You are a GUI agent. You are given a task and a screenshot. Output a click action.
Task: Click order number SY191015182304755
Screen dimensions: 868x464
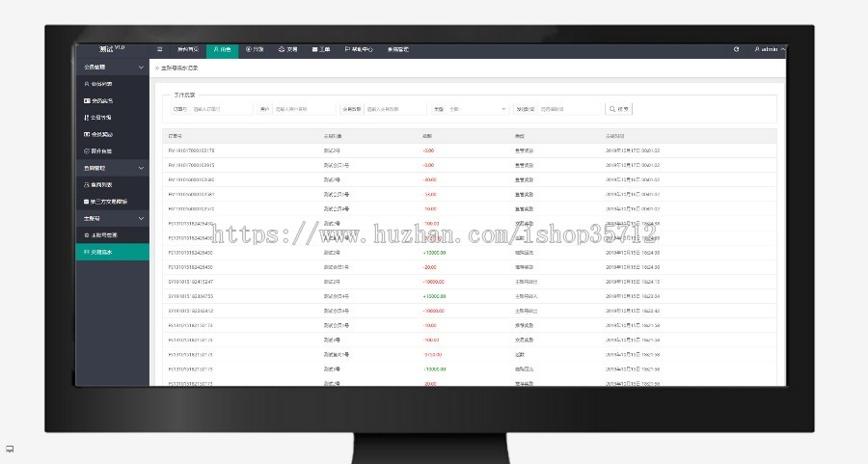pos(190,296)
